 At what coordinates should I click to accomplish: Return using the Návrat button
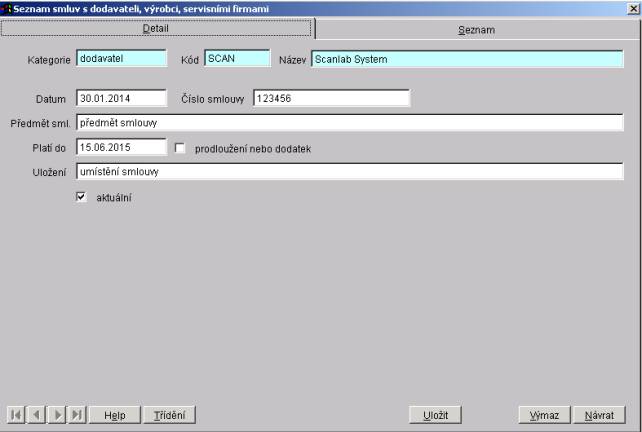coord(599,414)
